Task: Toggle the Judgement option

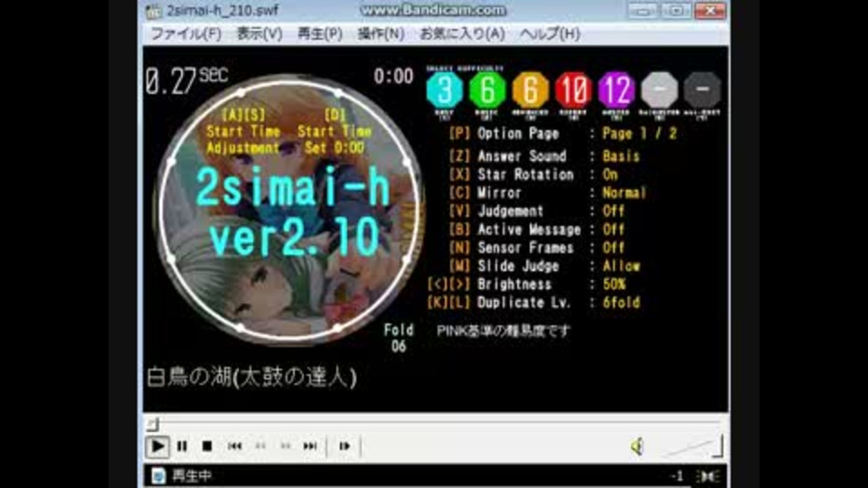Action: point(536,211)
